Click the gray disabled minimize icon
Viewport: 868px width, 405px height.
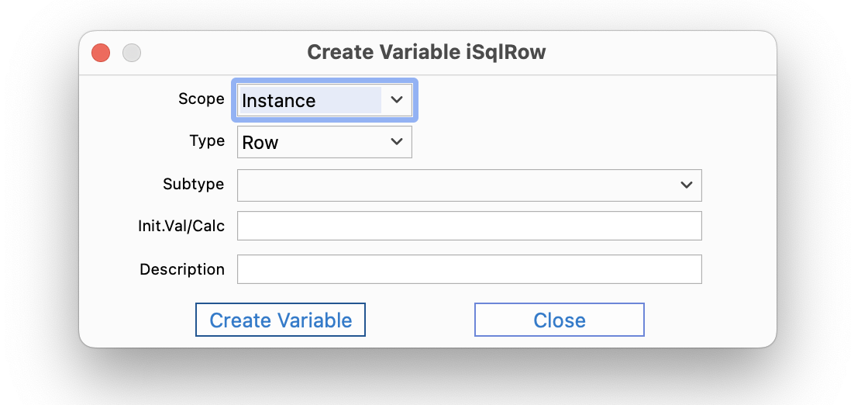tap(132, 54)
